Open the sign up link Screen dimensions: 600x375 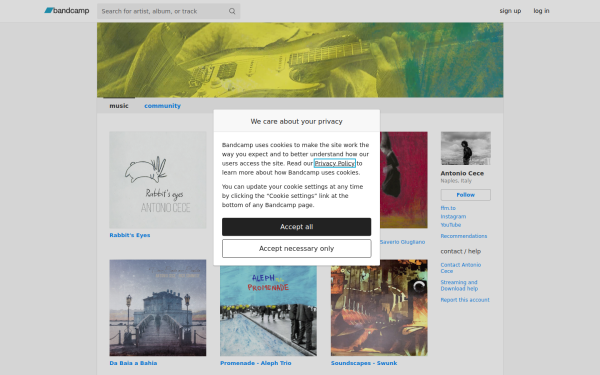(x=510, y=11)
